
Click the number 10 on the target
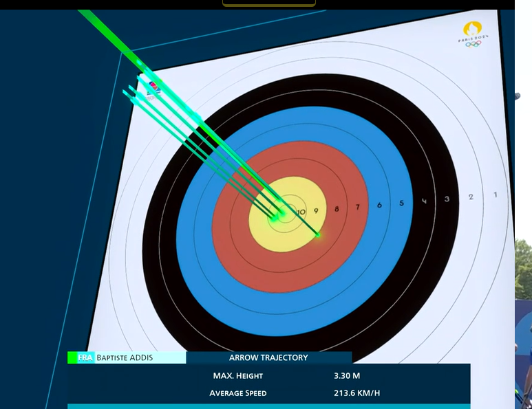pyautogui.click(x=301, y=212)
